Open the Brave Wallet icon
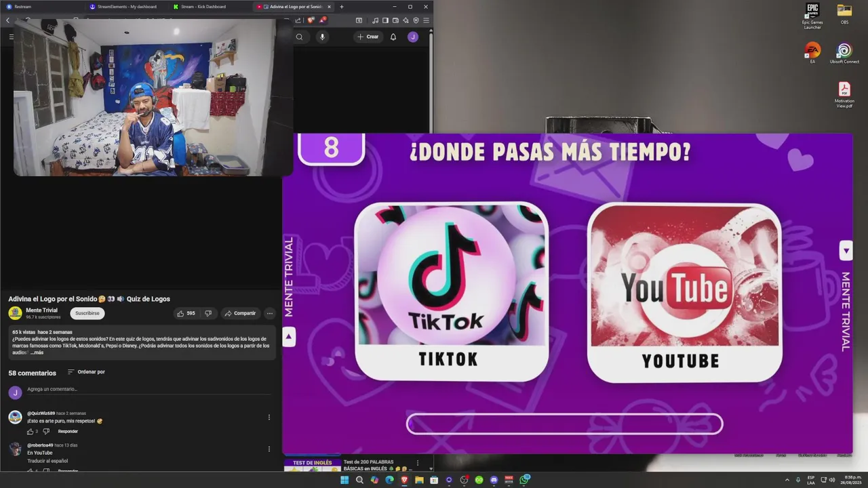The image size is (868, 488). pos(395,20)
